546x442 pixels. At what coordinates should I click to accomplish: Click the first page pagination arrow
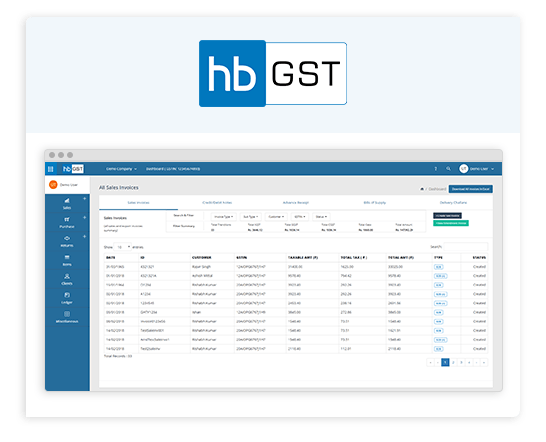(x=430, y=362)
